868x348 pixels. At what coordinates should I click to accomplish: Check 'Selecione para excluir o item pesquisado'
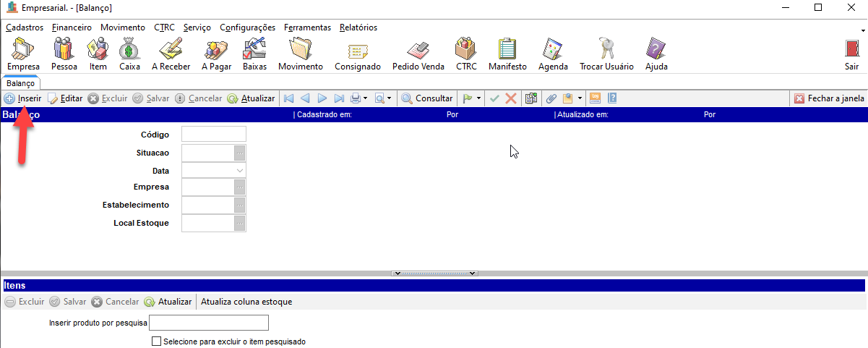(x=156, y=341)
